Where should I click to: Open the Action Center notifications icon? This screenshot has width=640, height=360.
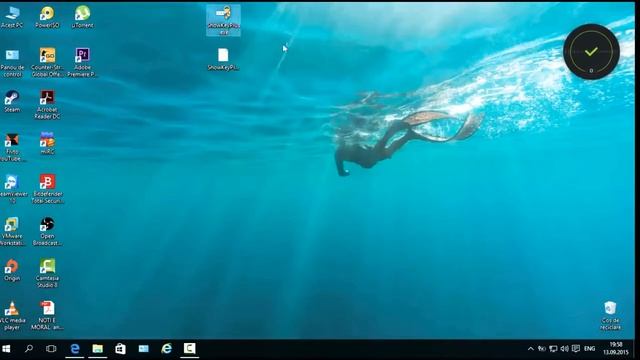pyautogui.click(x=576, y=349)
